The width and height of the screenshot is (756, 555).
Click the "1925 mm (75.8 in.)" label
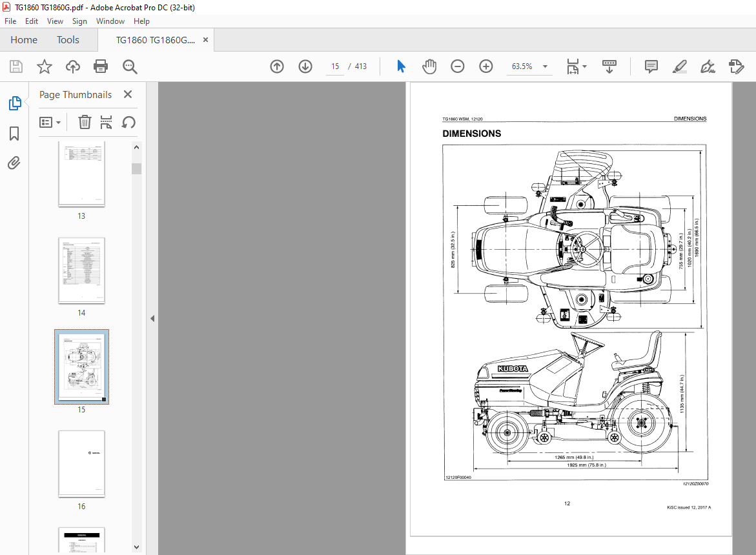pyautogui.click(x=586, y=465)
